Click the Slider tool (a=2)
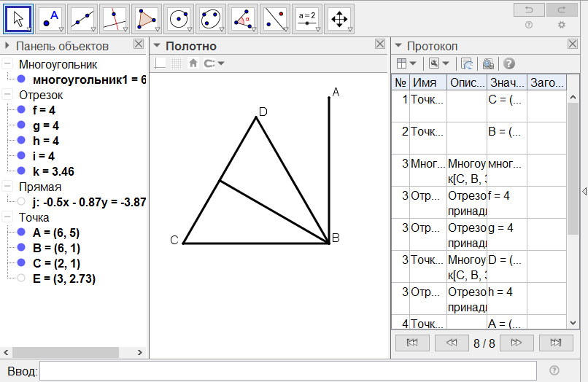The height and width of the screenshot is (382, 588). pyautogui.click(x=307, y=19)
